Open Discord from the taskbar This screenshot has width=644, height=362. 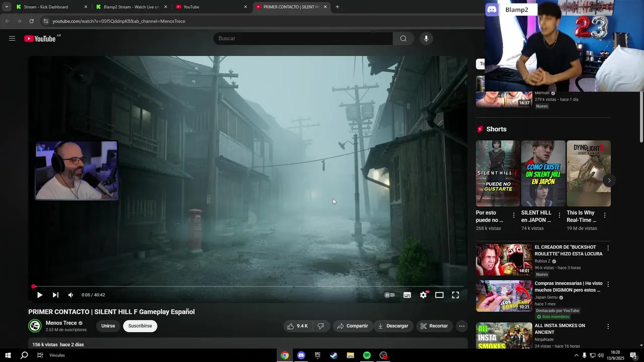(301, 355)
